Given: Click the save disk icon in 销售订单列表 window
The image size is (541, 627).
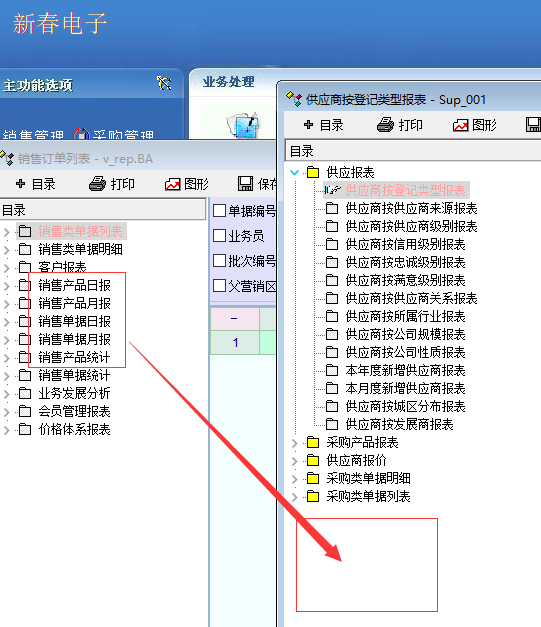Looking at the screenshot, I should point(246,184).
